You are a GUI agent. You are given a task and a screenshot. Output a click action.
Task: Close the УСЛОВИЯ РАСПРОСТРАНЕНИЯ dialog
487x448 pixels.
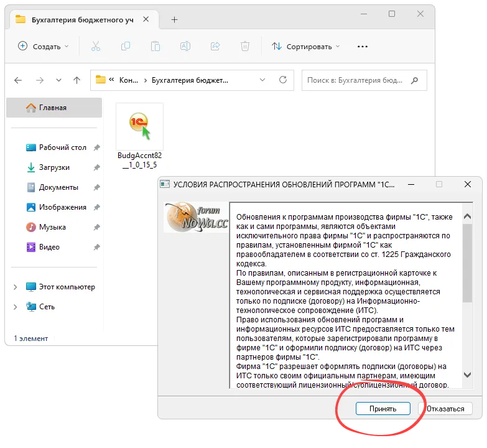(x=468, y=185)
